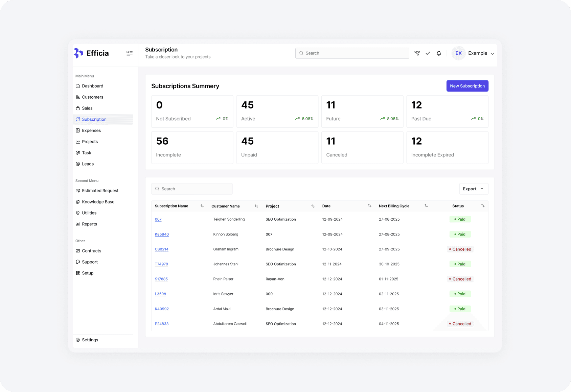571x392 pixels.
Task: Open subscription link 007
Action: [158, 219]
